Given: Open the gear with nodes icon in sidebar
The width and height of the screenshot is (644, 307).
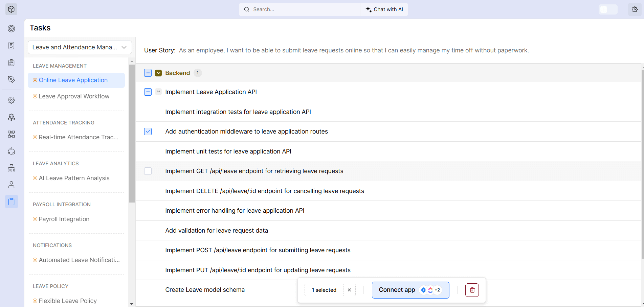Looking at the screenshot, I should point(11,117).
